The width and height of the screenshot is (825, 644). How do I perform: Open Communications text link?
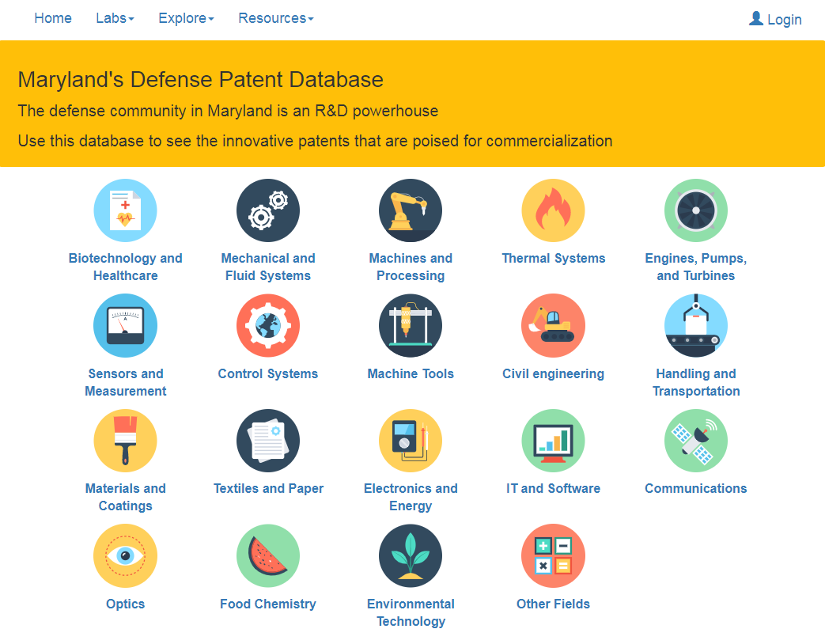click(695, 488)
